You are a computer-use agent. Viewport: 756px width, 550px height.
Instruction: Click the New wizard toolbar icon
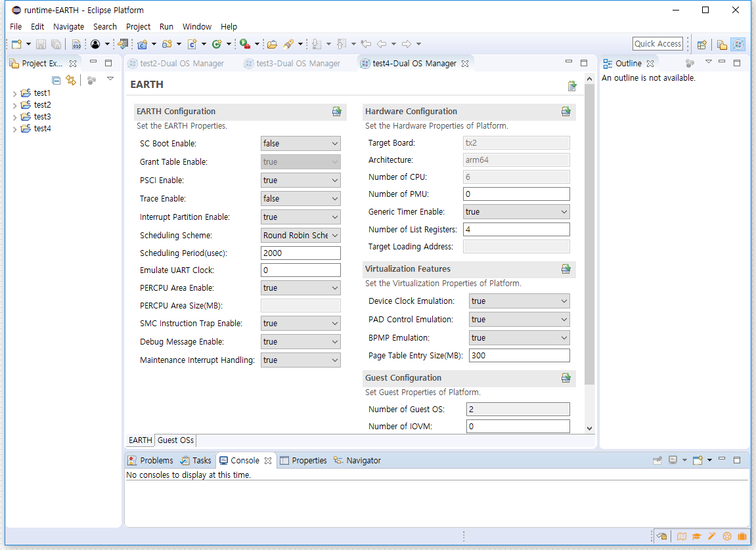coord(16,45)
